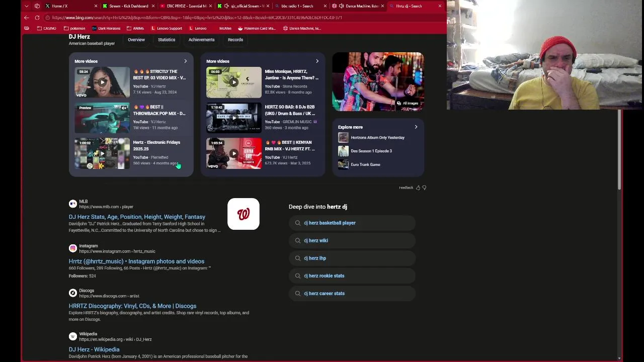Open the Stream - Kick Dashboard tab

tap(129, 6)
